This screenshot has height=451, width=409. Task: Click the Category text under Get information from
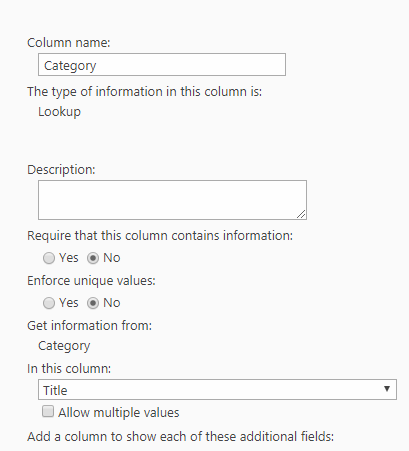(x=64, y=346)
